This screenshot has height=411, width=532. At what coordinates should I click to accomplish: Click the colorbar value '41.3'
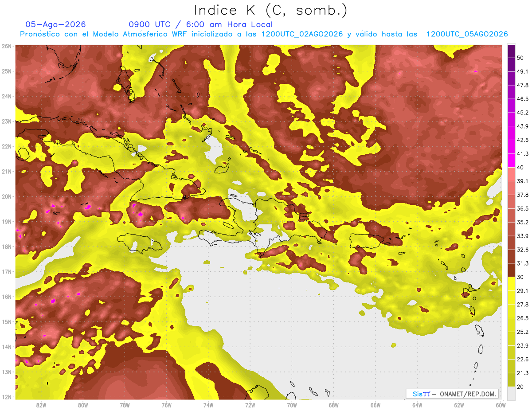point(523,154)
